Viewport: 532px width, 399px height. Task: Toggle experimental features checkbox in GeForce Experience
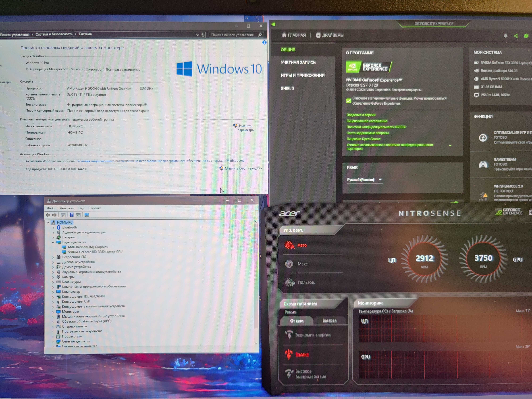(x=348, y=101)
